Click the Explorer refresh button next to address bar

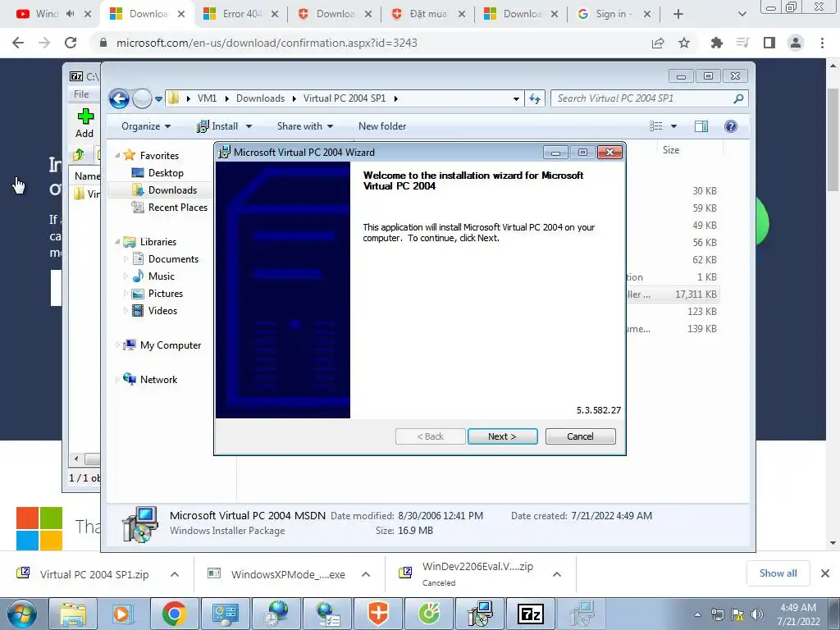tap(535, 98)
